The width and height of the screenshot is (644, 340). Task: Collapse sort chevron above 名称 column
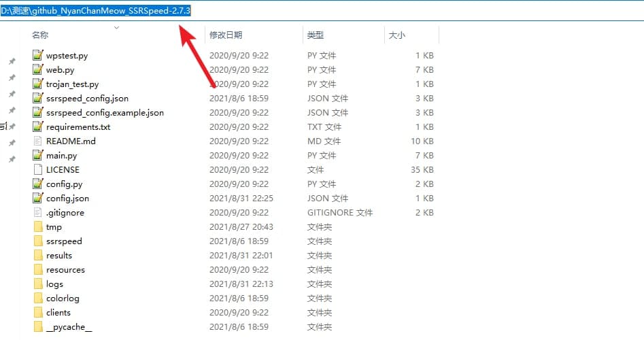[x=116, y=27]
